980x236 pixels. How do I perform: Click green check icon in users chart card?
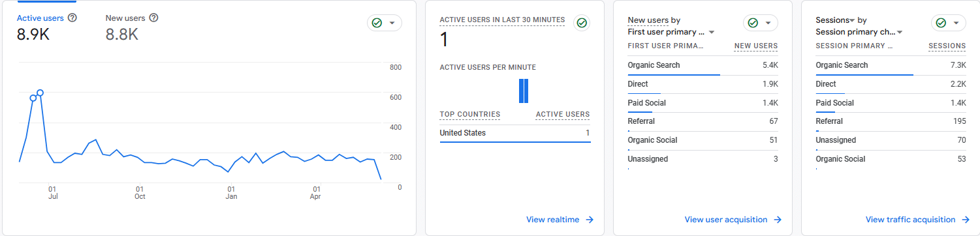click(377, 23)
